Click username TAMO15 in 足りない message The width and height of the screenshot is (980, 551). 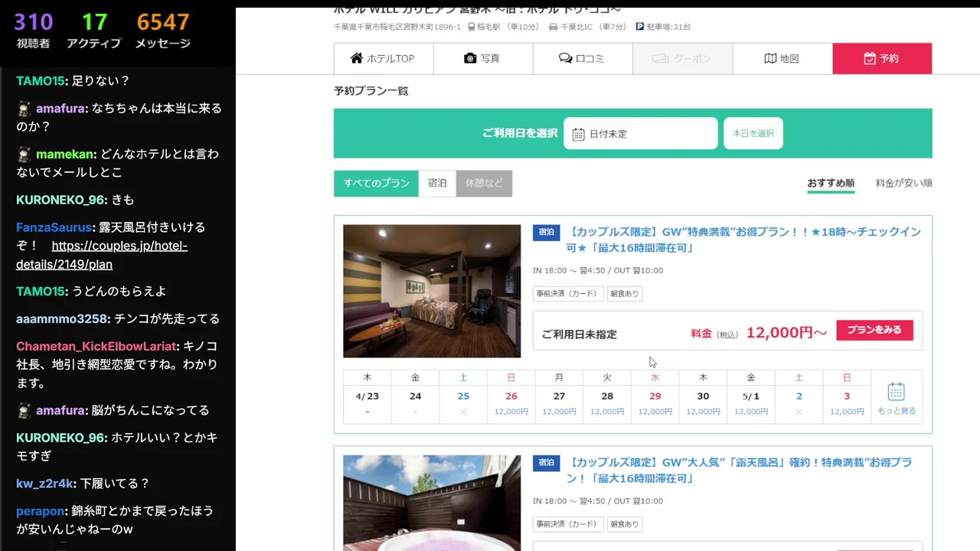tap(41, 80)
